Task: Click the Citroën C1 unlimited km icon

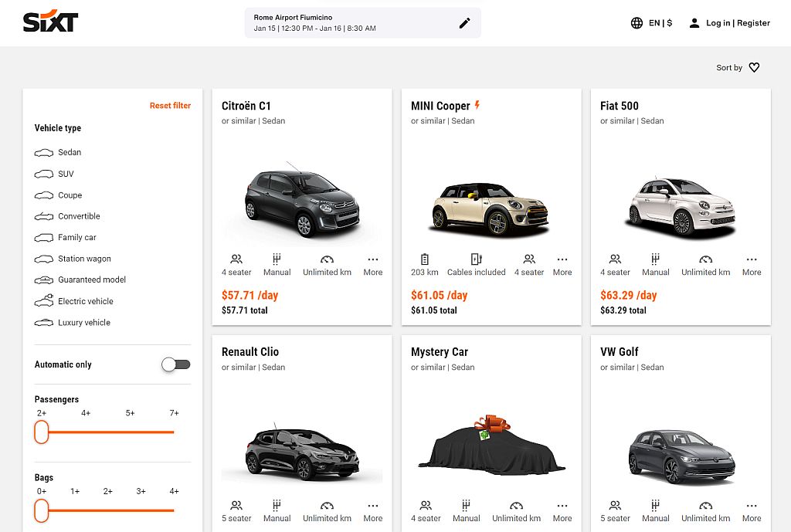Action: pyautogui.click(x=327, y=259)
